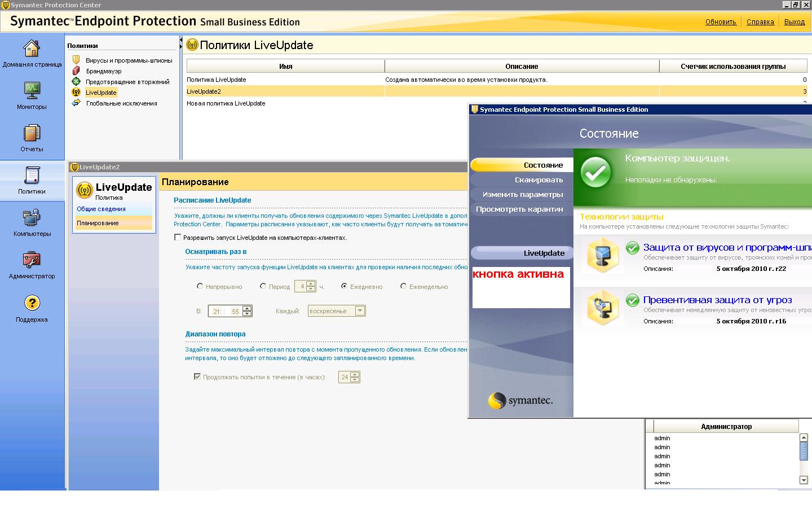The image size is (812, 508).
Task: Click the time field stepper arrows
Action: click(247, 311)
